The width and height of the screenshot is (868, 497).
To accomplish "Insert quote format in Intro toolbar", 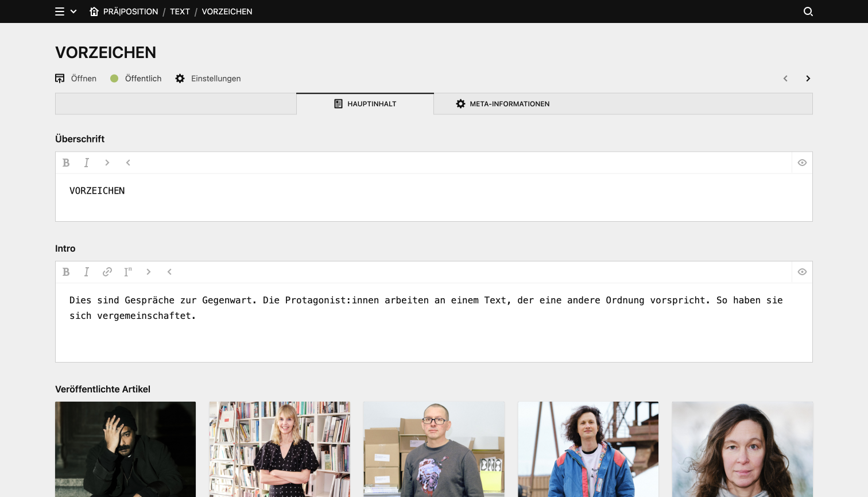I will [x=128, y=272].
